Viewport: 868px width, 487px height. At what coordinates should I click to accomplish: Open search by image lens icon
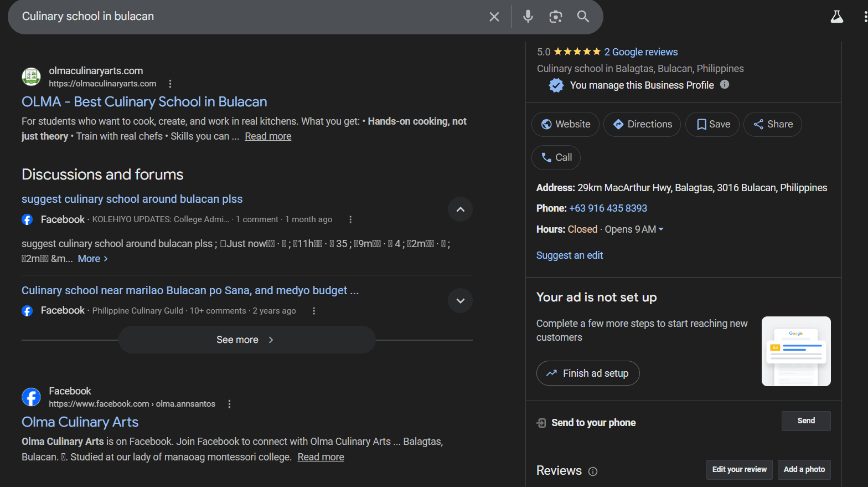tap(556, 17)
